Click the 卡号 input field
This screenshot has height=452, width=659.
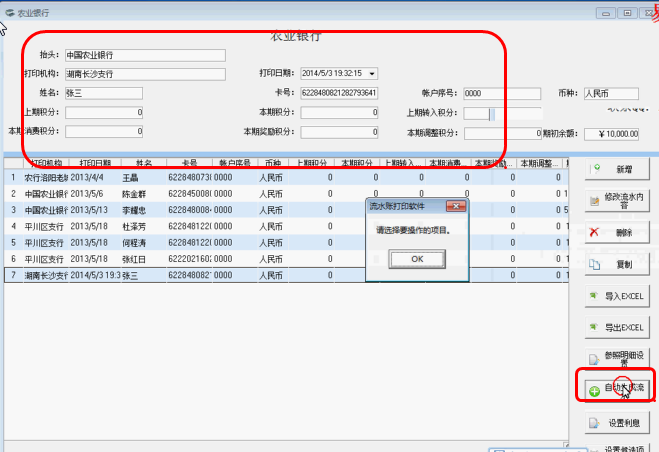[339, 93]
